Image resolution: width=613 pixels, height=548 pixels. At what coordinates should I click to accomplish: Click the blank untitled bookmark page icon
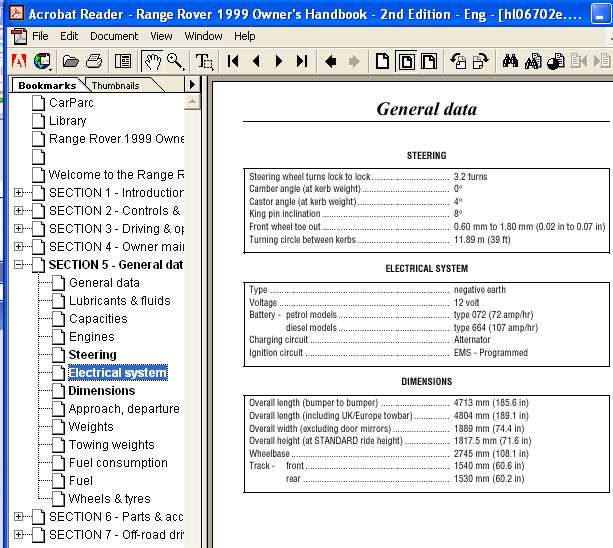[x=38, y=157]
